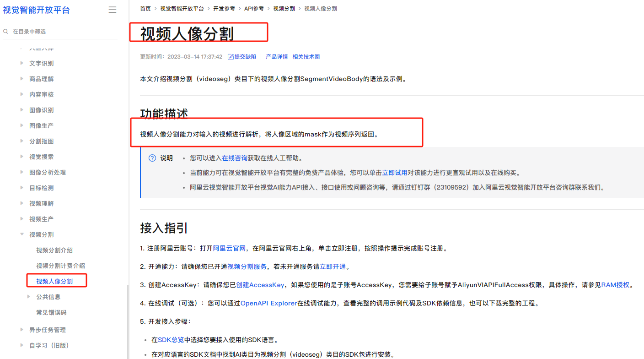This screenshot has height=359, width=644.
Task: Open the OpenAPI Explorer link
Action: (x=269, y=303)
